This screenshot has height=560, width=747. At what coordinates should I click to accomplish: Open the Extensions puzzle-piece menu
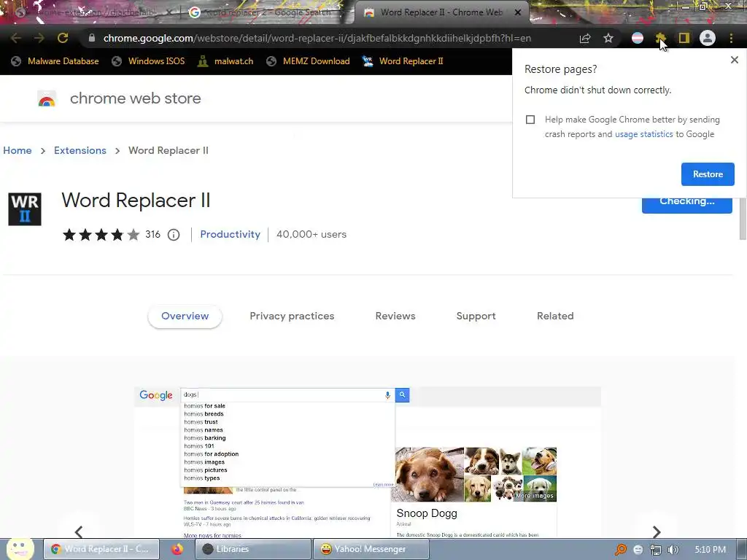[661, 38]
